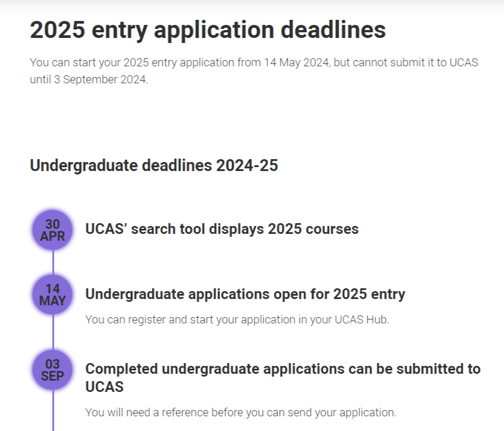Click 'Undergraduate applications open for 2025 entry'
The height and width of the screenshot is (431, 504).
pyautogui.click(x=245, y=295)
